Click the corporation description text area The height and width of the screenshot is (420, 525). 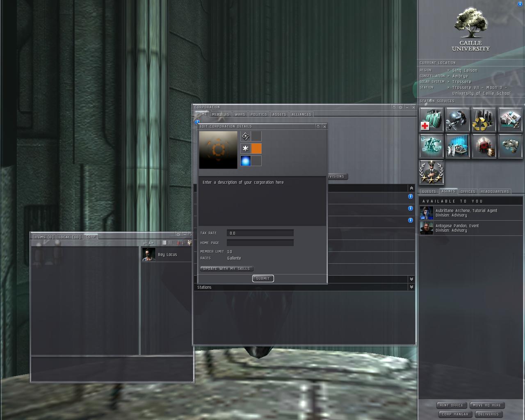coord(262,201)
